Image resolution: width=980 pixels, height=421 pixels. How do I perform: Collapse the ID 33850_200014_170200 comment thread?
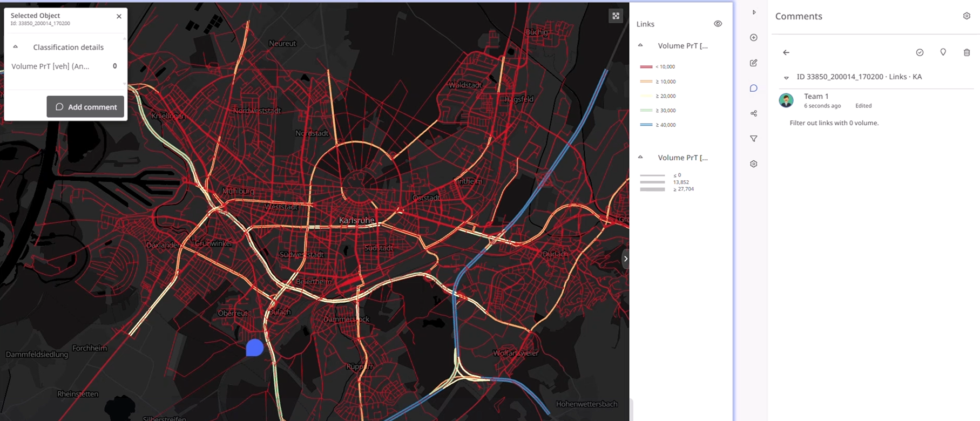786,77
